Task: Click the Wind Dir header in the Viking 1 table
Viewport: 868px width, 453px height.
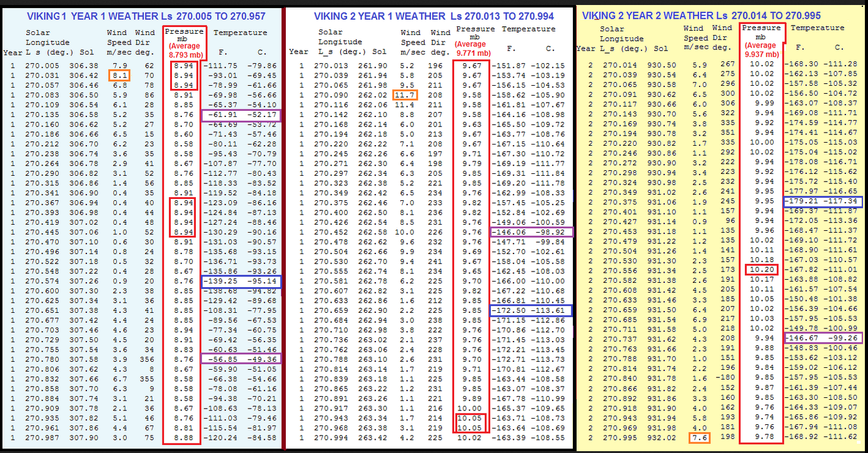Action: [x=144, y=41]
